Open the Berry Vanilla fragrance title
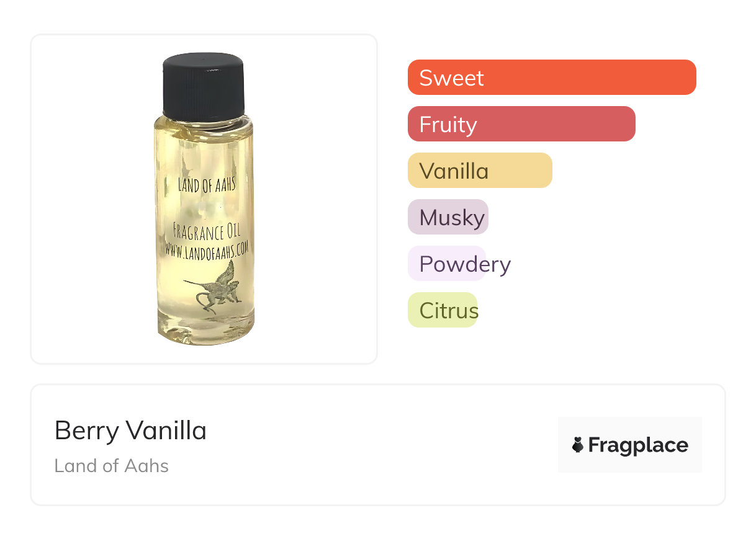 click(x=130, y=431)
